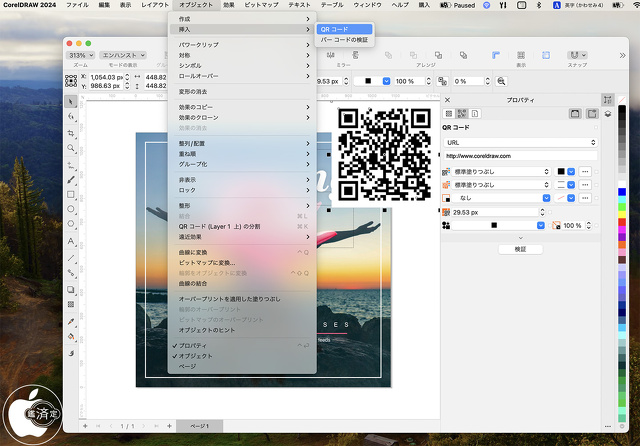The width and height of the screenshot is (640, 446).
Task: Choose バー コードの検証 submenu item
Action: tap(344, 40)
